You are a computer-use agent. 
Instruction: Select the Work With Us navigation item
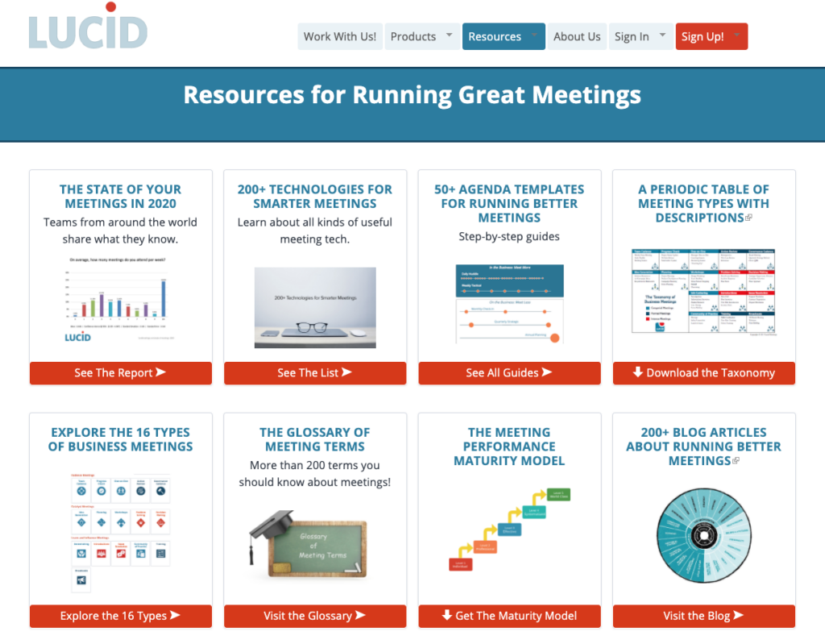click(339, 36)
